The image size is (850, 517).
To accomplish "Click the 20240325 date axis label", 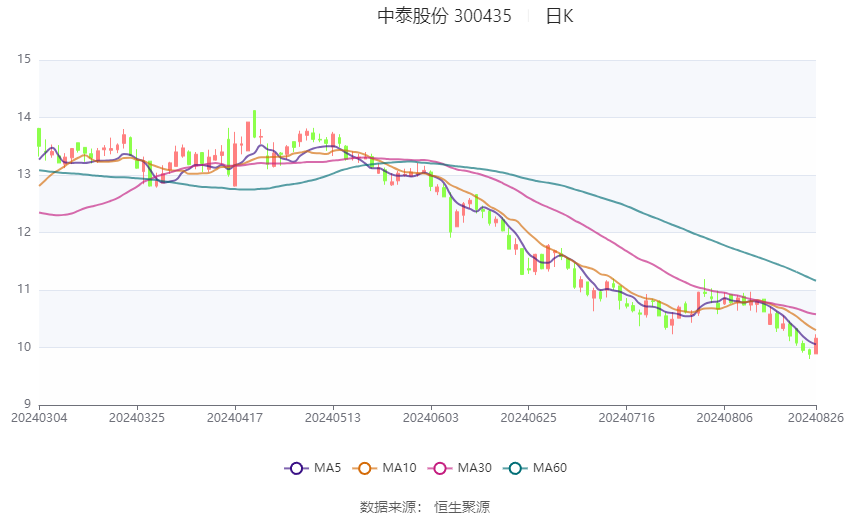I will pyautogui.click(x=137, y=418).
